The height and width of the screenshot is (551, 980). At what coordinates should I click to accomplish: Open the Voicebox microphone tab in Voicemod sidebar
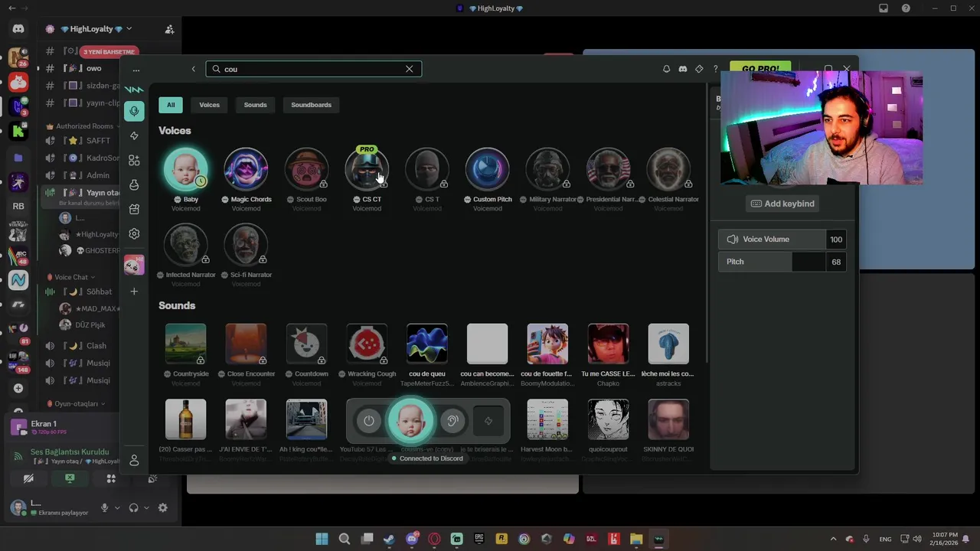click(x=134, y=111)
